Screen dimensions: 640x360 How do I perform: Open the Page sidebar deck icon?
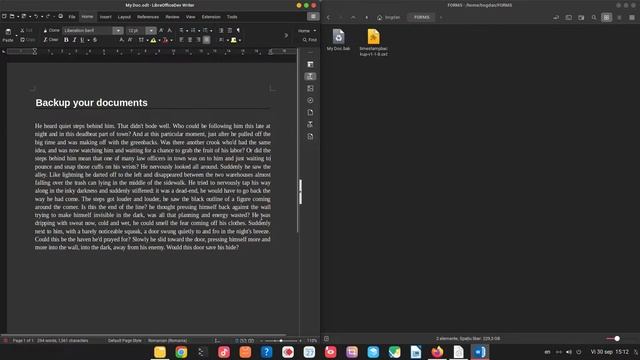click(x=310, y=112)
